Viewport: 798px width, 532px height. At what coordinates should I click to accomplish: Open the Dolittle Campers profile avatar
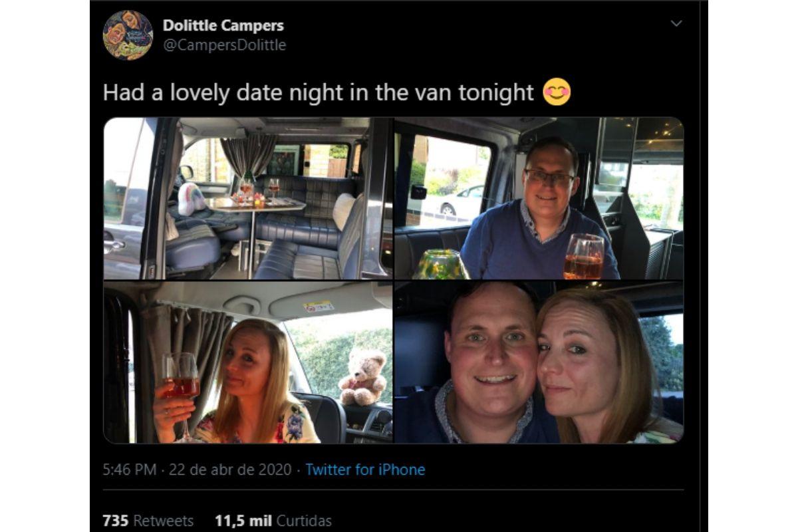(x=128, y=35)
